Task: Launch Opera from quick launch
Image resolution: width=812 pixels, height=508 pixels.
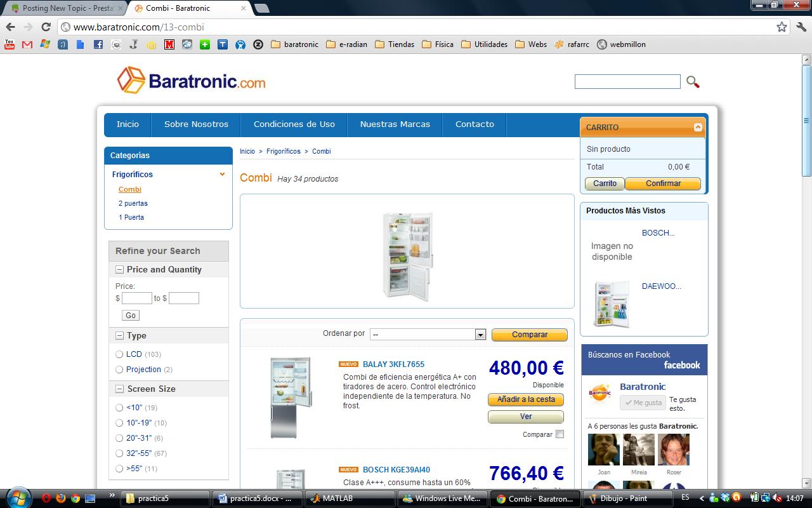Action: coord(46,498)
